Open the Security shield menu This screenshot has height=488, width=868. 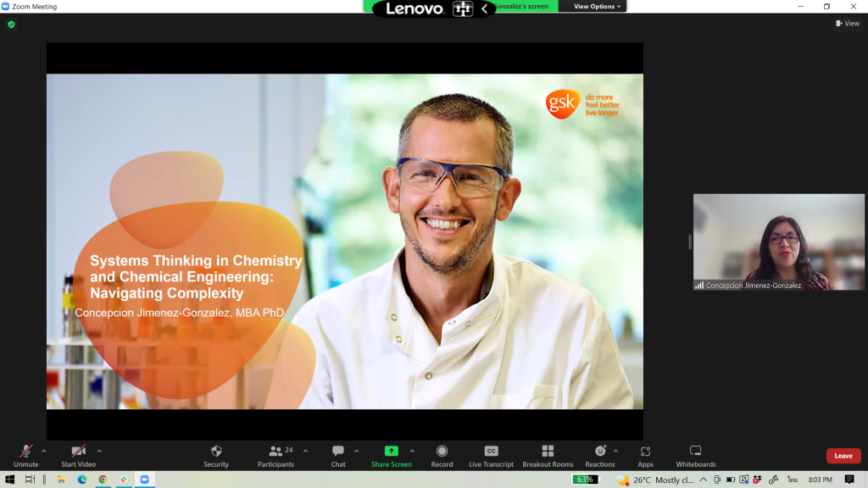[216, 456]
